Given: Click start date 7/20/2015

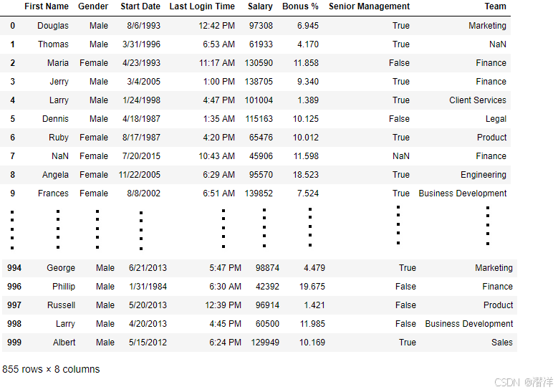Looking at the screenshot, I should coord(142,156).
